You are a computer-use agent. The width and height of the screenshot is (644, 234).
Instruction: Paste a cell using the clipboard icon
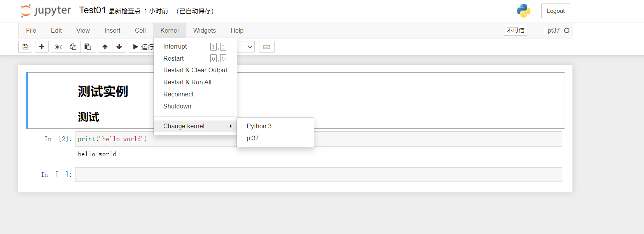tap(87, 47)
